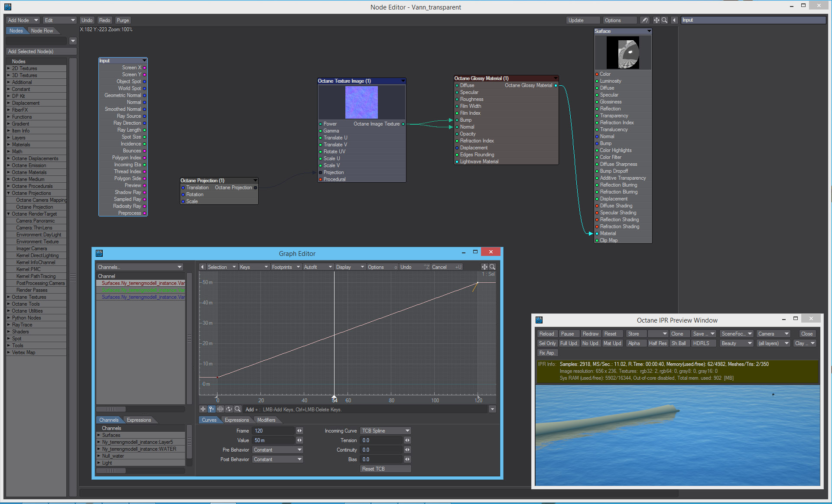Select the Add Keys tool in Graph Editor
832x504 pixels.
coord(211,409)
